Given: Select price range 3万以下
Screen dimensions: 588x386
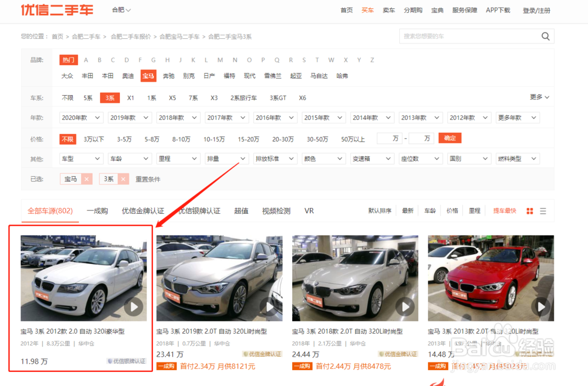Looking at the screenshot, I should click(x=93, y=139).
